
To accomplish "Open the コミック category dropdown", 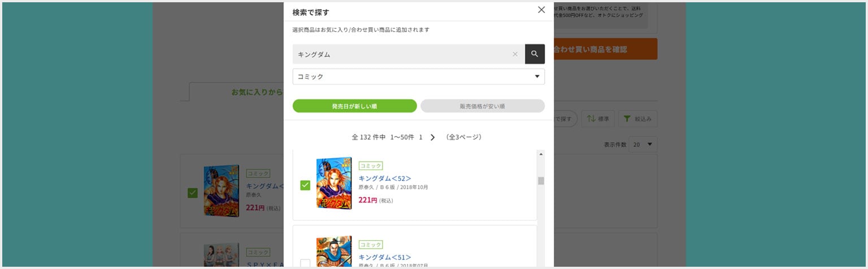I will tap(418, 77).
